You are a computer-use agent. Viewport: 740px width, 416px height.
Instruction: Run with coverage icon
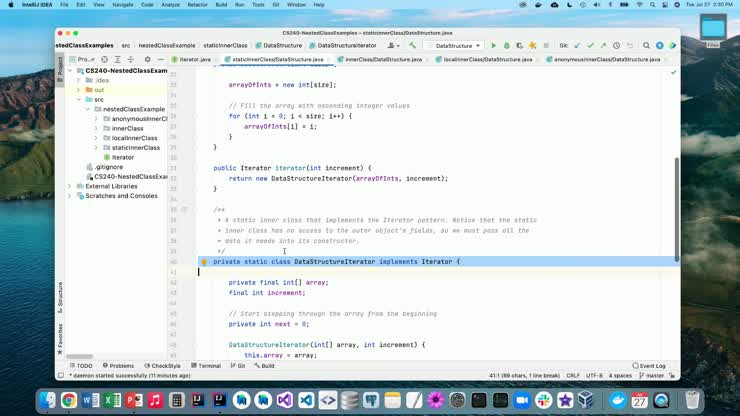(519, 46)
